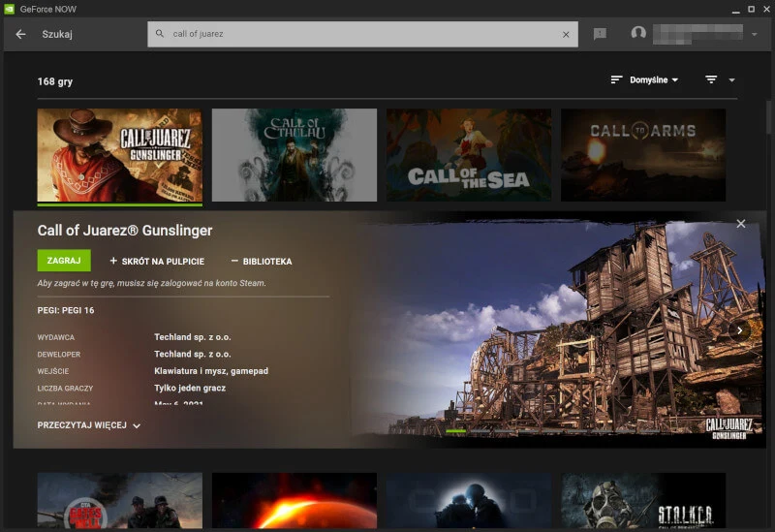Maximize the GeForce NOW window
Screen dimensions: 775x532
(752, 9)
